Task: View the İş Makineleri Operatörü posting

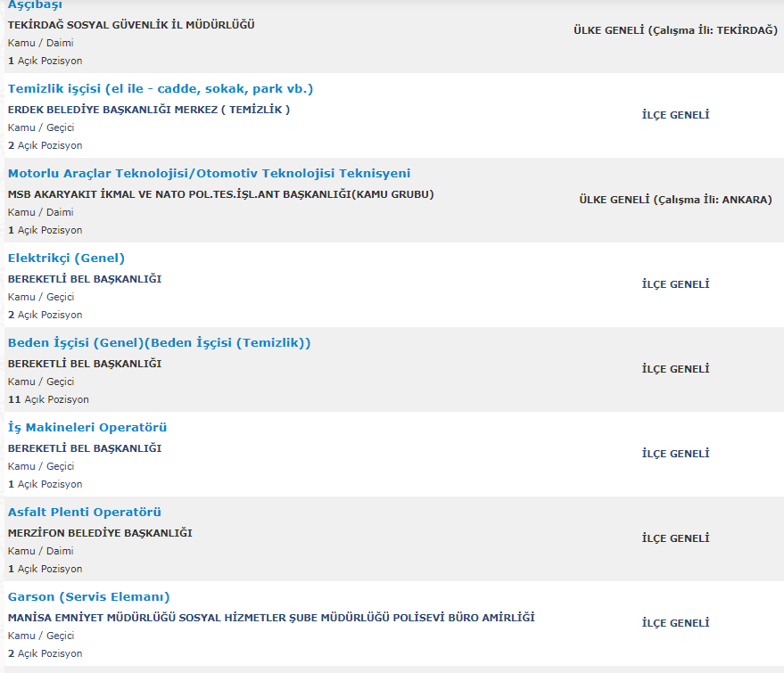Action: coord(87,427)
